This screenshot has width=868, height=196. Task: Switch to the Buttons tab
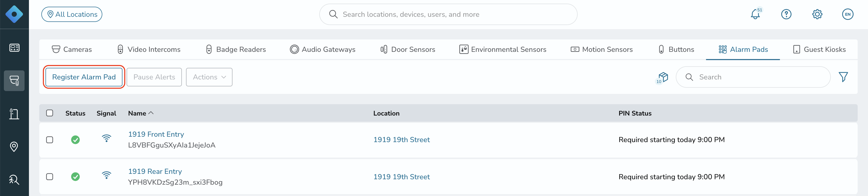pyautogui.click(x=676, y=50)
